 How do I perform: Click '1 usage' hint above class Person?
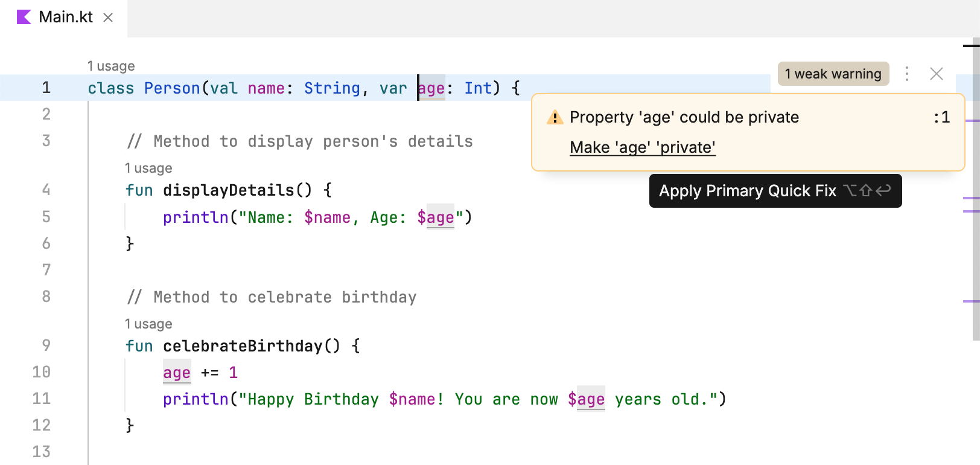click(x=111, y=66)
